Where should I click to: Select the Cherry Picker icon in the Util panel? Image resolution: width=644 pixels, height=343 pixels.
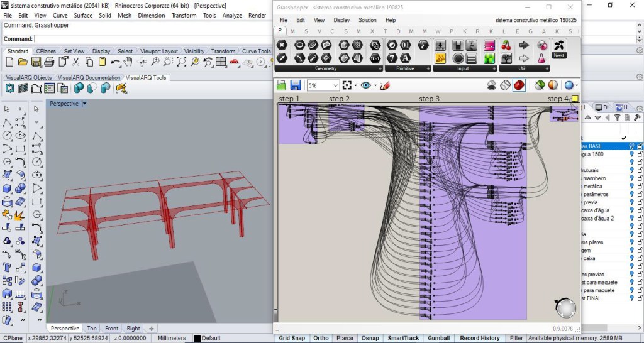coord(506,45)
